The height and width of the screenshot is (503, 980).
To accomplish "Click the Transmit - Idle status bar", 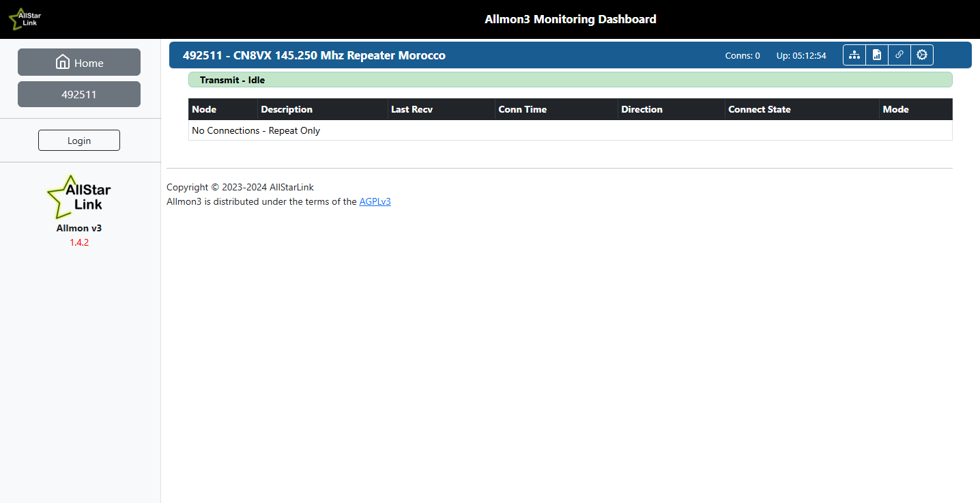I will pos(570,80).
